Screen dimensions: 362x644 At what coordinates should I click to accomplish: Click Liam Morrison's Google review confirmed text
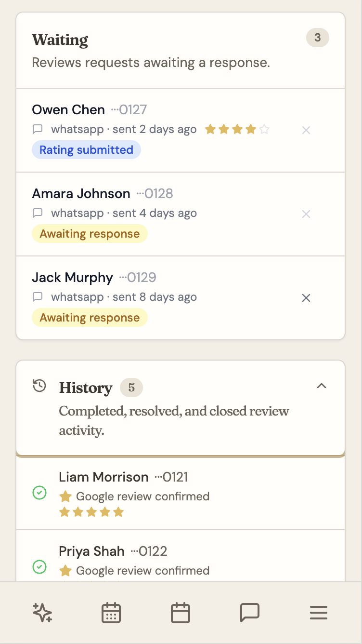pos(143,496)
